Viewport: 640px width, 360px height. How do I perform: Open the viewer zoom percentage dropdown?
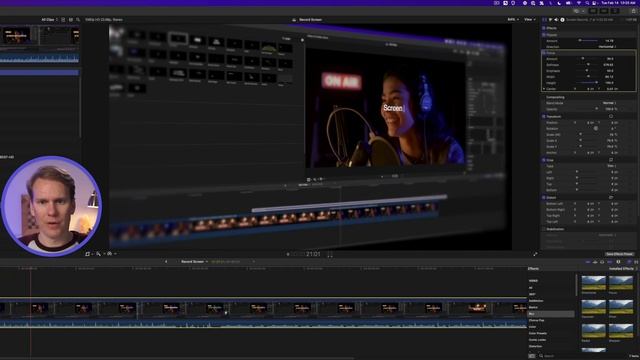coord(513,20)
